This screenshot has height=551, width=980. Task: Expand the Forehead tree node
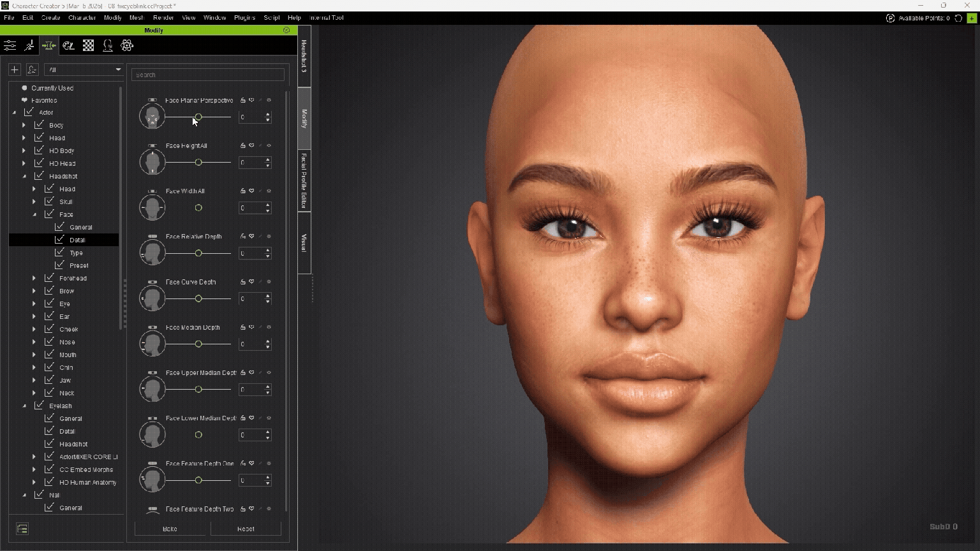tap(34, 278)
